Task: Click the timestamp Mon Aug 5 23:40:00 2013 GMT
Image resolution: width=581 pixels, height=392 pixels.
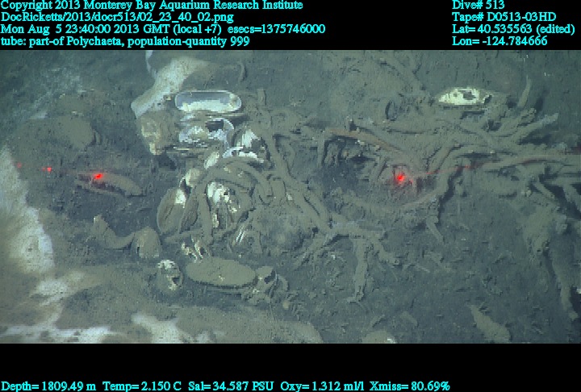Action: (85, 29)
